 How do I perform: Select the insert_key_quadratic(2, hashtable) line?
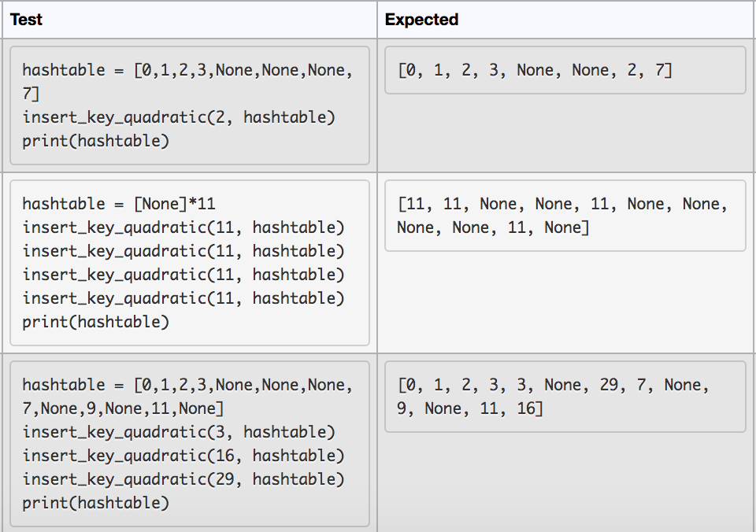[179, 117]
